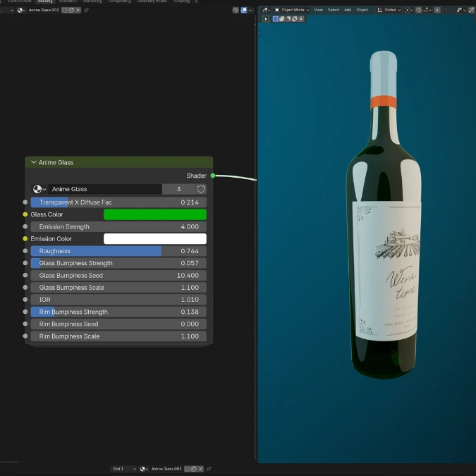Screen dimensions: 476x476
Task: Open the Slot 1 material slot dropdown
Action: coord(123,469)
